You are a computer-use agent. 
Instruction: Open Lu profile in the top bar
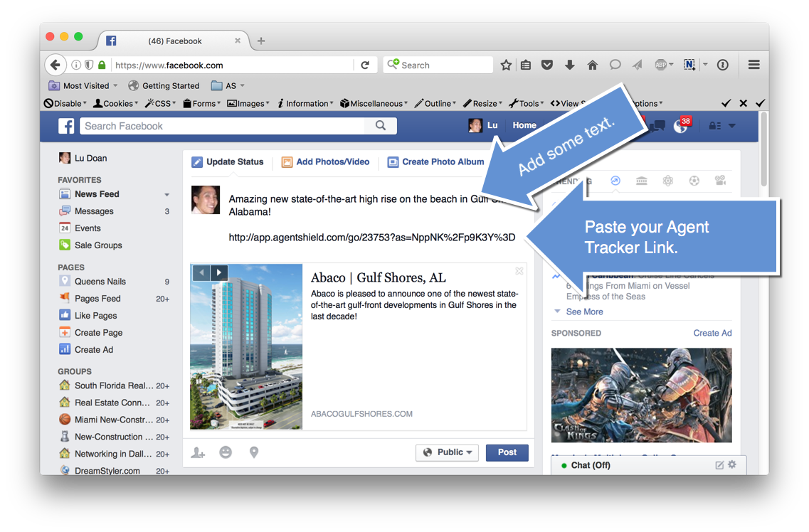[x=483, y=125]
